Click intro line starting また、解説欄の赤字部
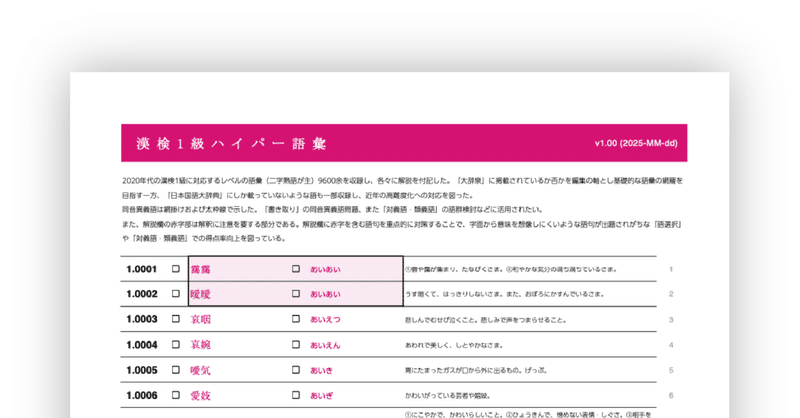The height and width of the screenshot is (418, 800). point(403,224)
